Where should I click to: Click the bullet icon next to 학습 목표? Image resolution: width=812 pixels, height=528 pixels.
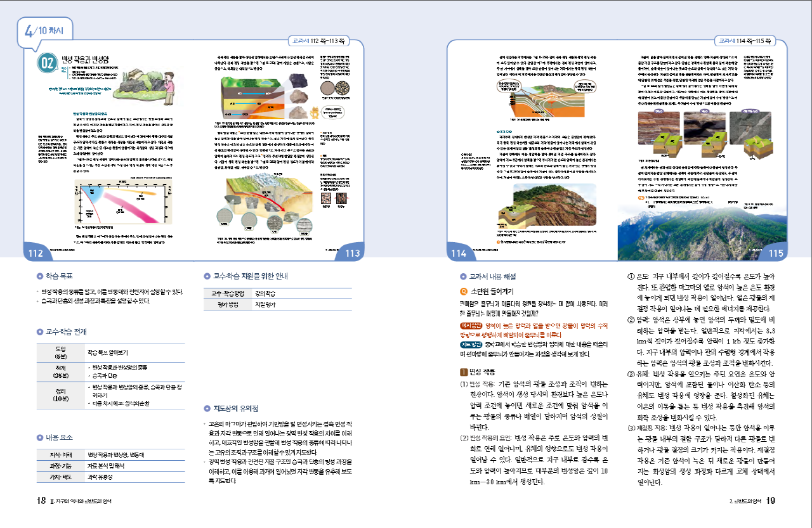[x=39, y=276]
